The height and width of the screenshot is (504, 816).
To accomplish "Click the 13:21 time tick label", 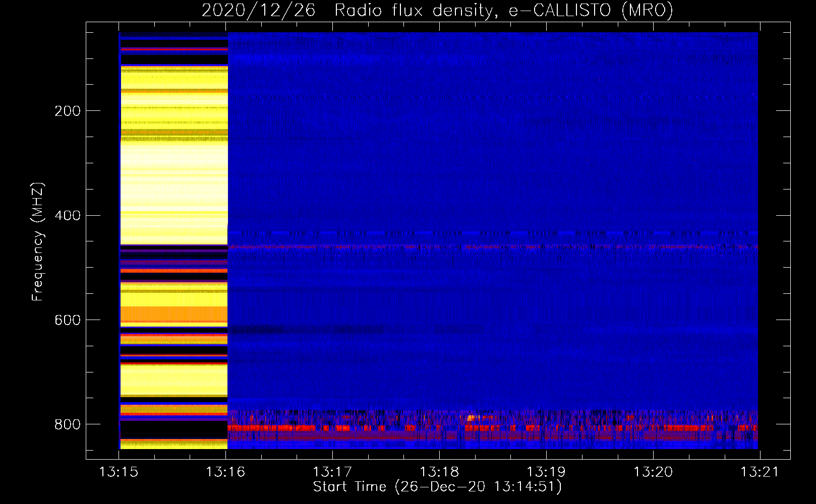I will pyautogui.click(x=760, y=472).
